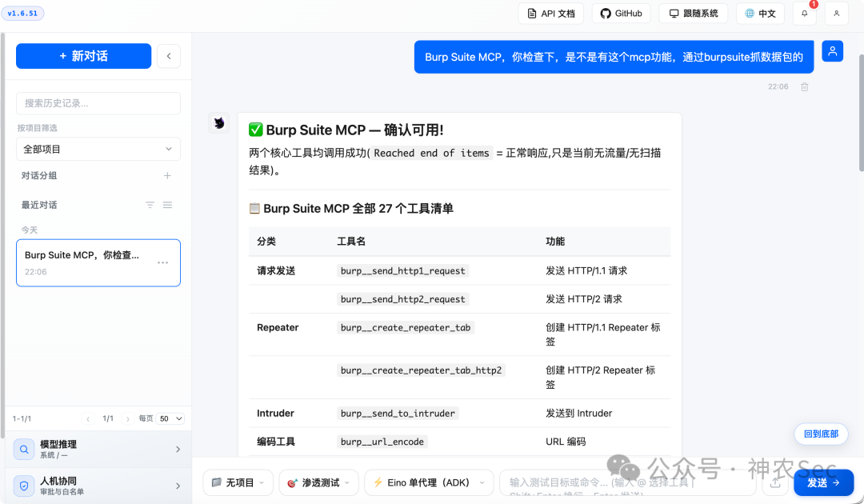The image size is (864, 504).
Task: Open the API 文档 link
Action: click(551, 14)
